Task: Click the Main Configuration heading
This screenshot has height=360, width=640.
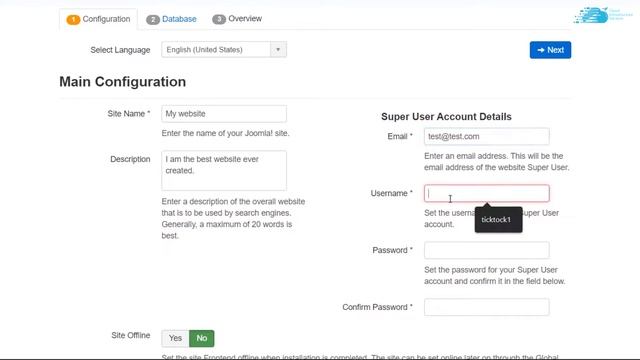Action: click(122, 82)
